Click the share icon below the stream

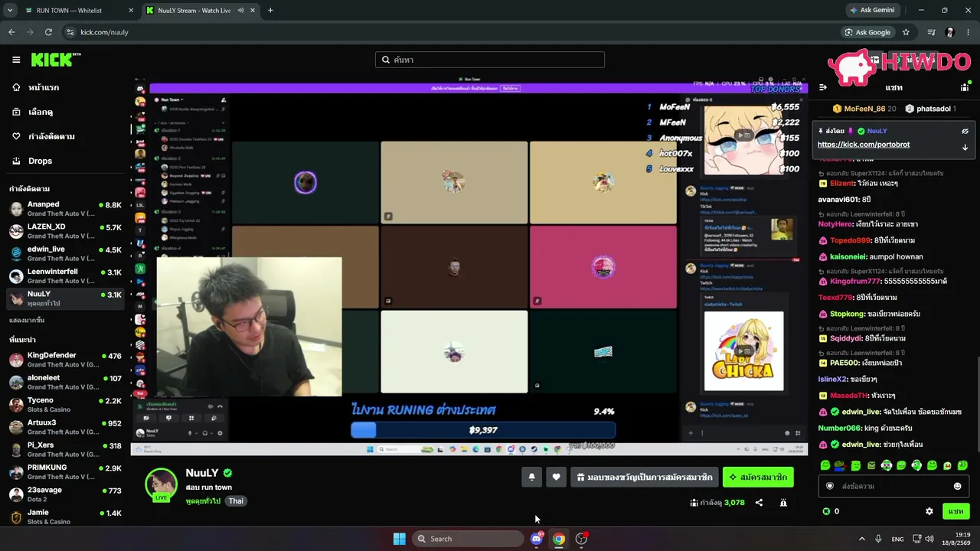click(x=759, y=503)
